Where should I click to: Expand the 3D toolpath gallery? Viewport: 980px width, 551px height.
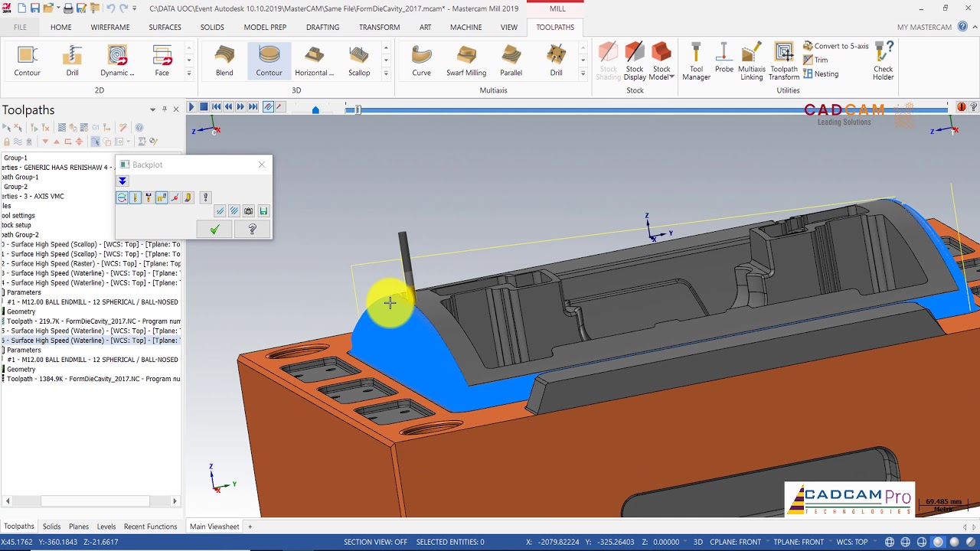tap(386, 73)
